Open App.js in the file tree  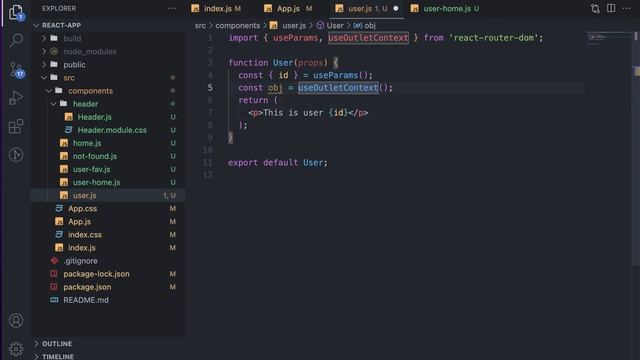click(79, 222)
